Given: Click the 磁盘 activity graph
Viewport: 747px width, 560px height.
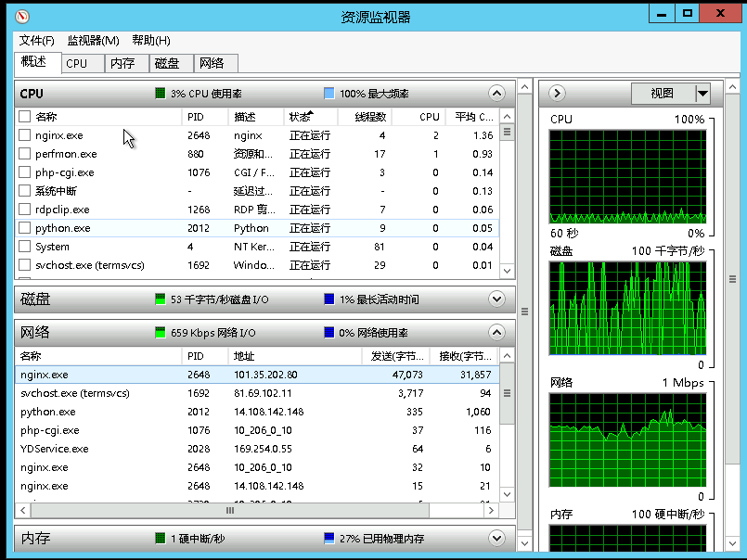Looking at the screenshot, I should click(x=627, y=308).
